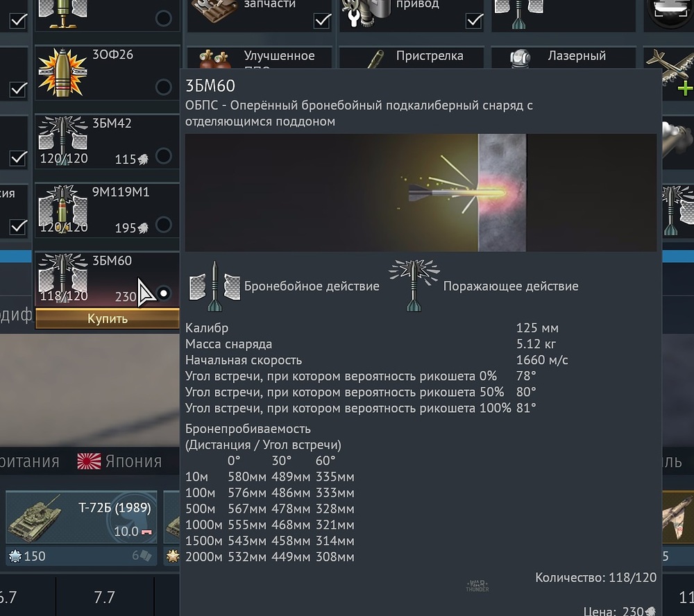This screenshot has width=694, height=616.
Task: Toggle the checkbox left of the 9М119М1 card
Action: point(18,227)
